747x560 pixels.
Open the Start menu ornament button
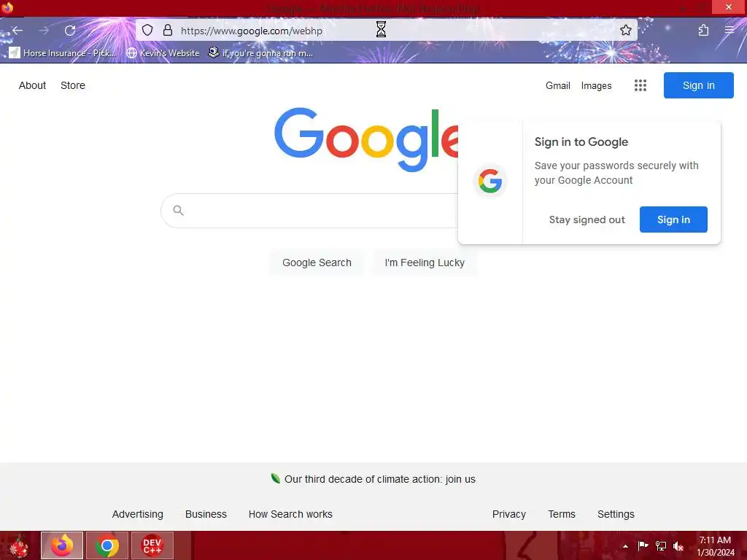[19, 545]
